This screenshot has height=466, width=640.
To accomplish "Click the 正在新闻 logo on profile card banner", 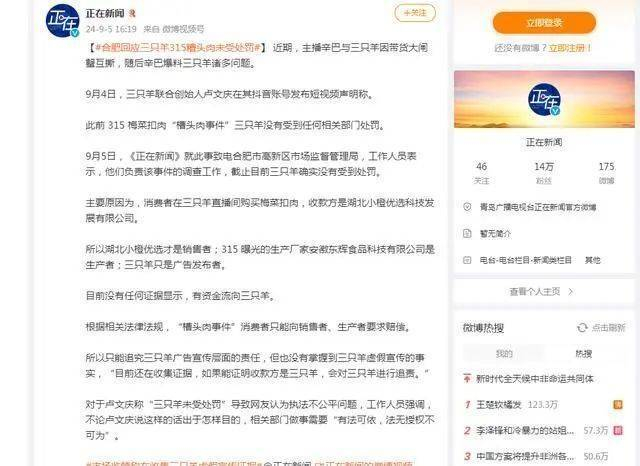I will [x=544, y=99].
